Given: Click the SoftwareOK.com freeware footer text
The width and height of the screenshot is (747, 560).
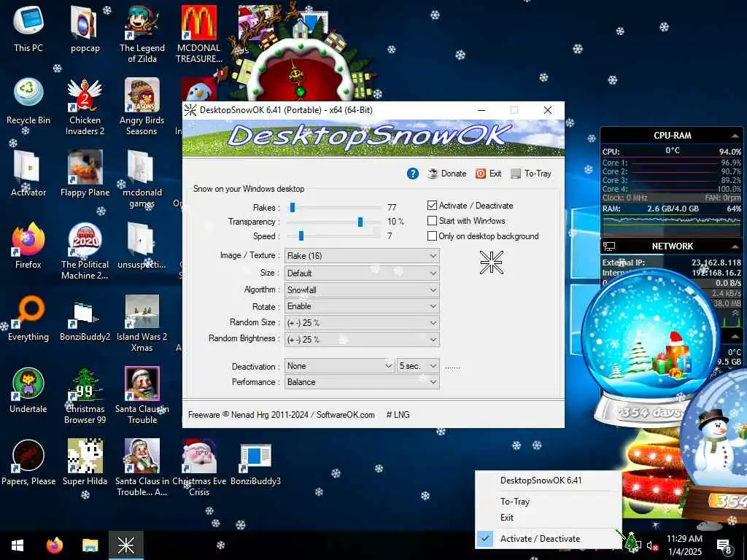Looking at the screenshot, I should [x=281, y=415].
